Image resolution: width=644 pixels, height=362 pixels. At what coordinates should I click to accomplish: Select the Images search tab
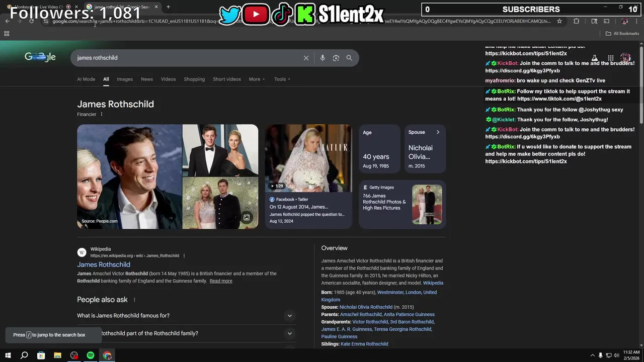[x=125, y=79]
